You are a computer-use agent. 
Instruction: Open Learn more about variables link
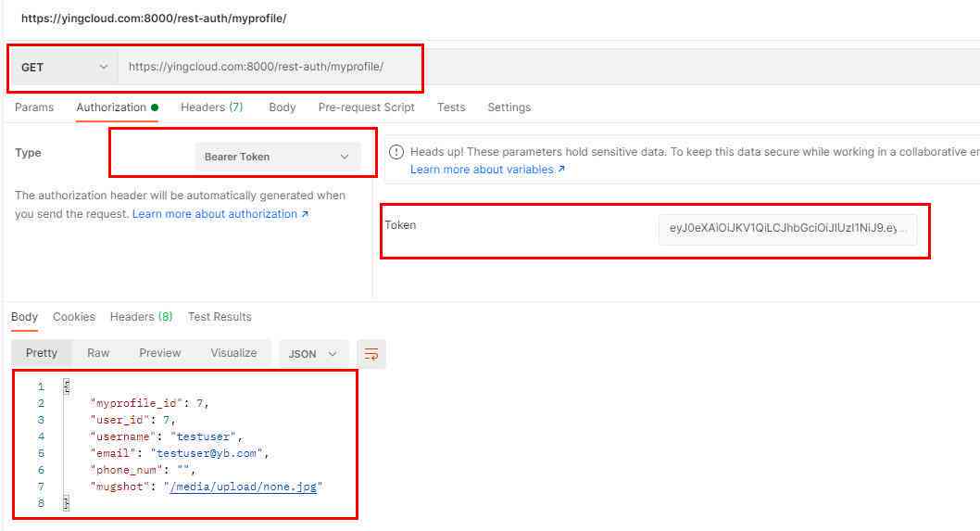coord(487,170)
